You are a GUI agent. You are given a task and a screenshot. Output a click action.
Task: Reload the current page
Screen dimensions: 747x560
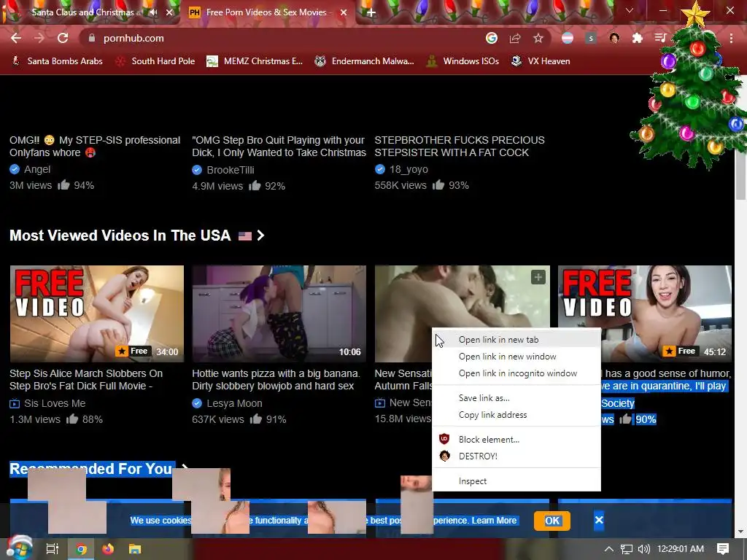coord(63,38)
